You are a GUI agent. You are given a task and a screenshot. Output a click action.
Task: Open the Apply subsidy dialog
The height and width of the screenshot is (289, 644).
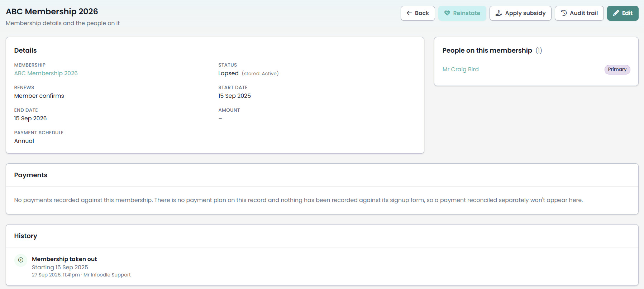pyautogui.click(x=520, y=13)
